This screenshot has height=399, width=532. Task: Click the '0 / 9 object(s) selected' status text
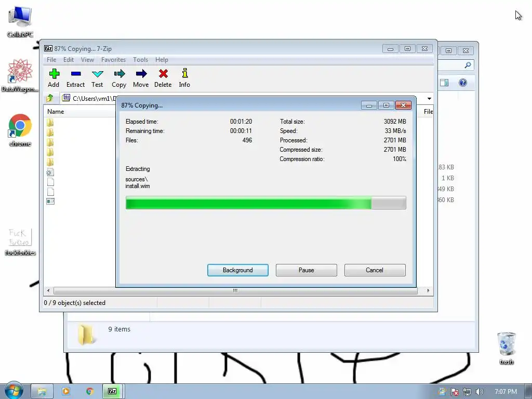click(x=75, y=303)
